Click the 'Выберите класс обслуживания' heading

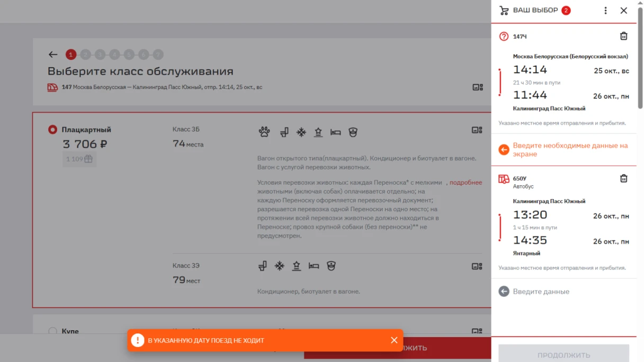[x=140, y=71]
